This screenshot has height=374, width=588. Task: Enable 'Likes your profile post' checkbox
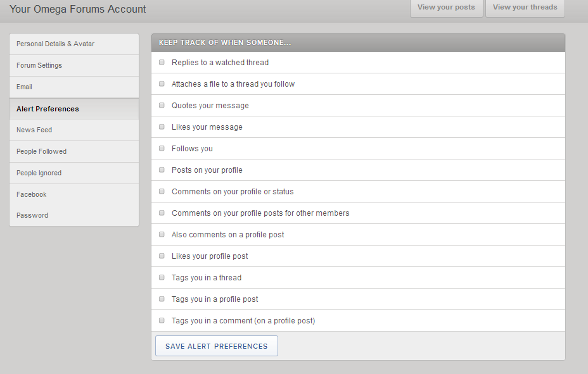pyautogui.click(x=162, y=256)
